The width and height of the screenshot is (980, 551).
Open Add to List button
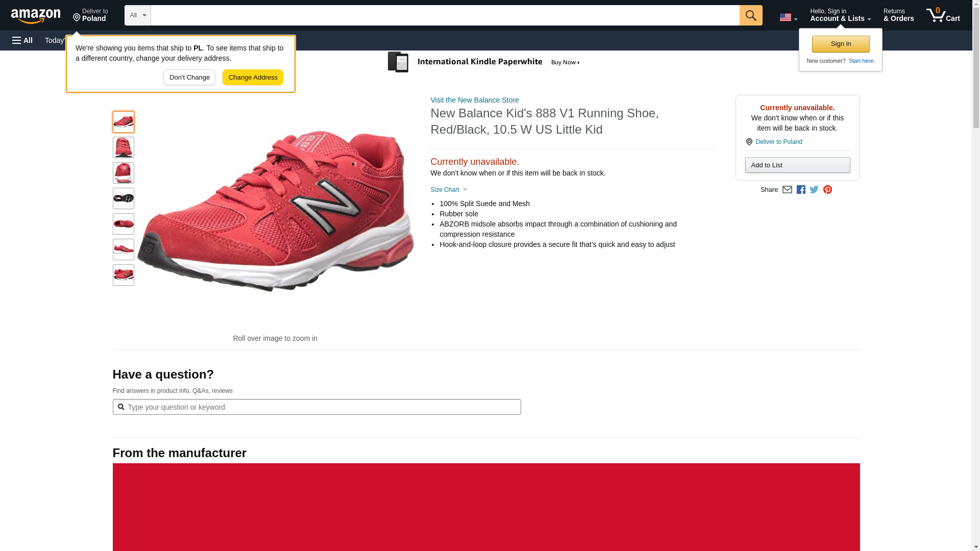(797, 165)
